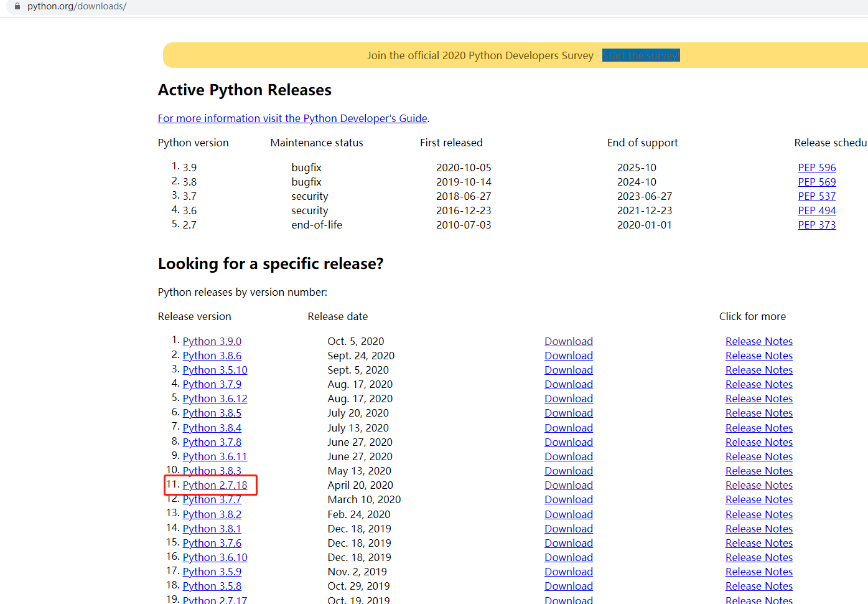
Task: Open Release Notes for Python 3.6.12
Action: pyautogui.click(x=759, y=399)
